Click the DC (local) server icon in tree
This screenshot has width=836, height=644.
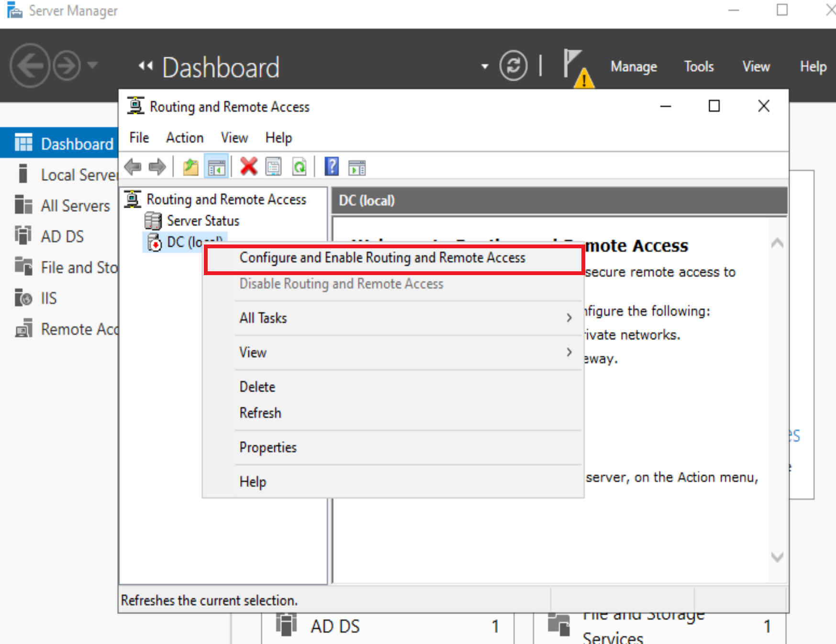click(x=154, y=243)
